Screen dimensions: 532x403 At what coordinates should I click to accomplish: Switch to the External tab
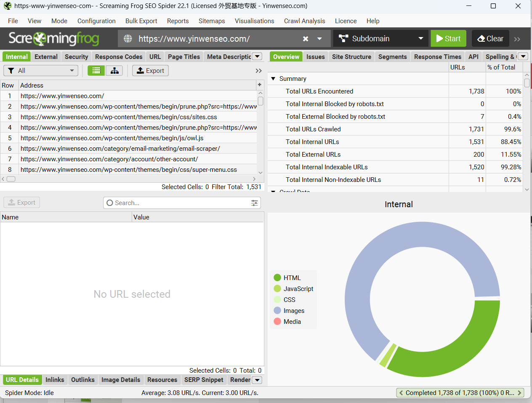[46, 57]
